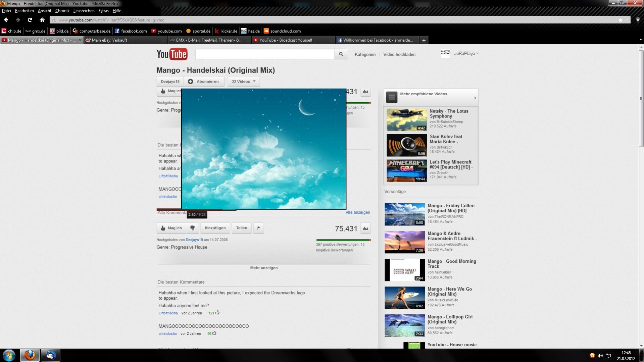Click the thumbs-down dislike button beside Hinzufügen
Image resolution: width=644 pixels, height=362 pixels.
192,228
